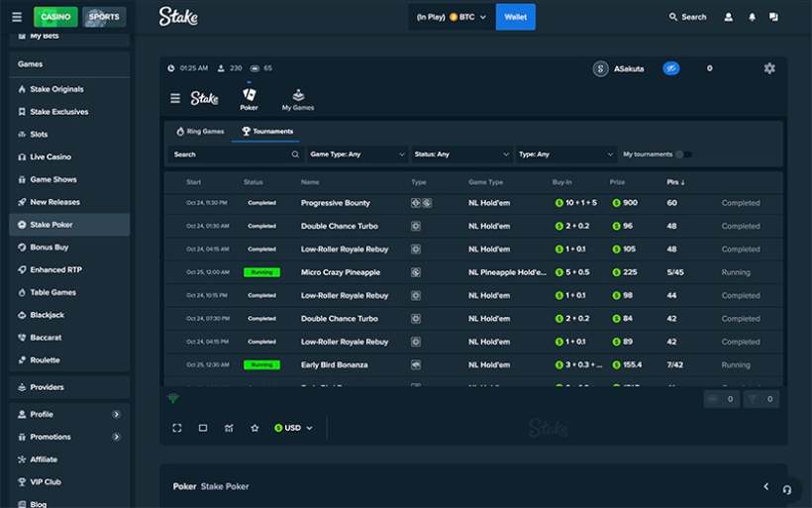Open Status: Any filter
812x508 pixels.
click(461, 154)
